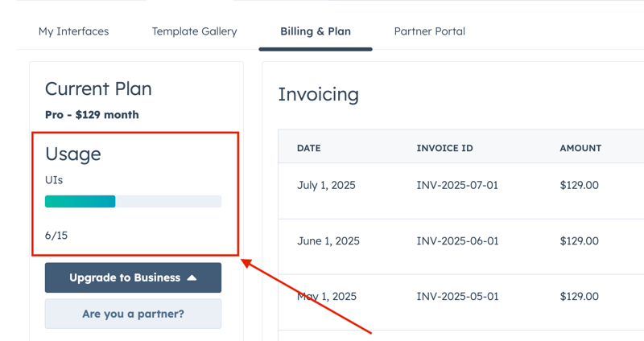Click the DATE column header
Screen dimensions: 644x341
[x=309, y=148]
